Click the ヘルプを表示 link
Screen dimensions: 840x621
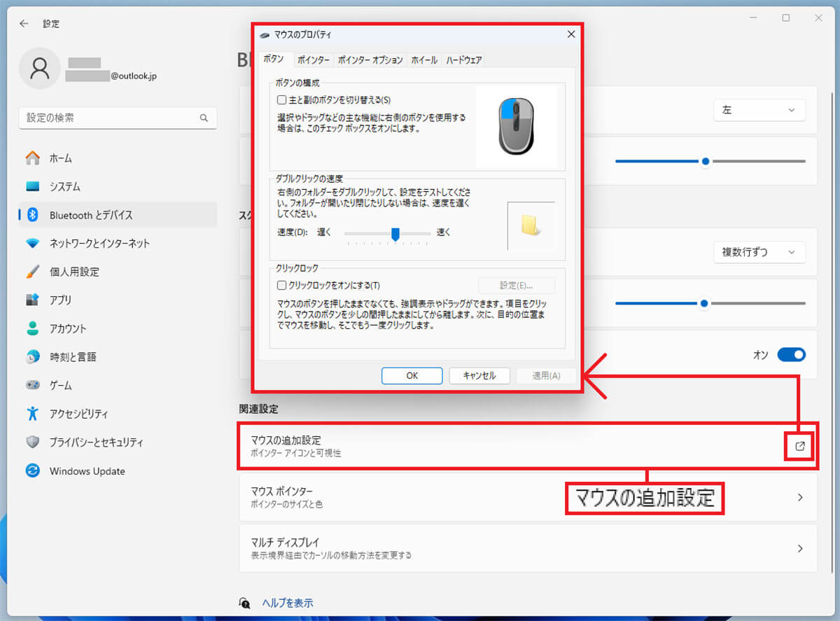(287, 603)
